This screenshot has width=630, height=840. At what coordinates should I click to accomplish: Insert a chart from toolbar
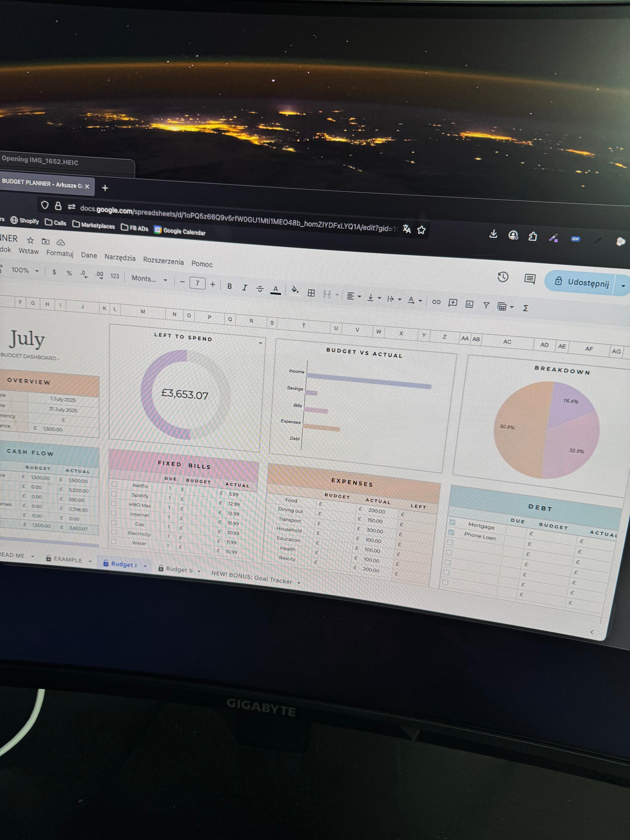pyautogui.click(x=469, y=304)
